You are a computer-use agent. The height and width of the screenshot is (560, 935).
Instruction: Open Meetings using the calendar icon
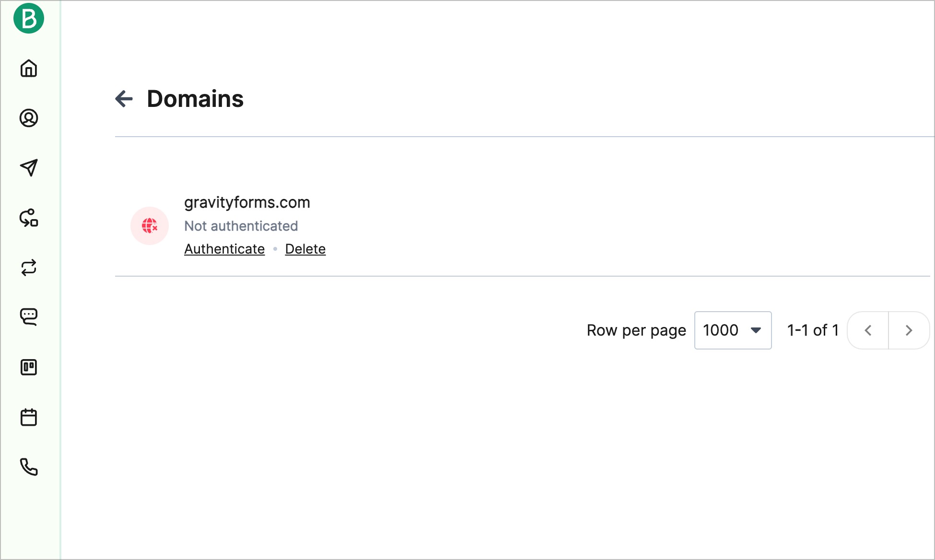(29, 417)
